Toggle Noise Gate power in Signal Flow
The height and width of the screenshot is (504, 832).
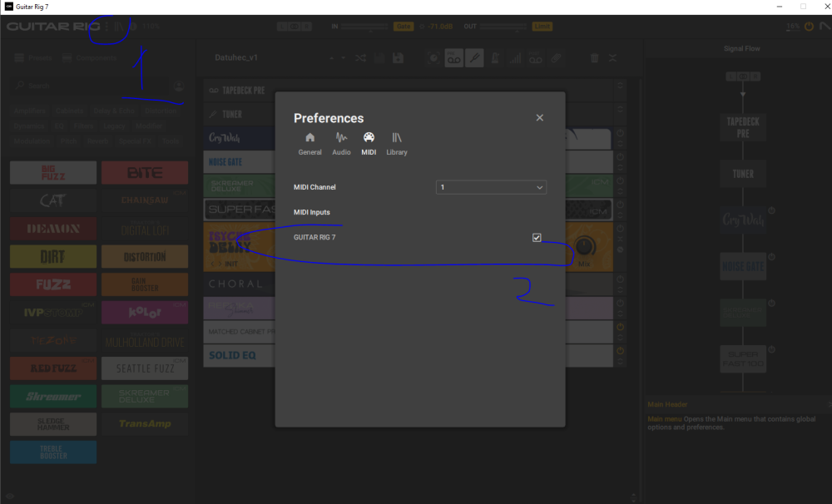(771, 257)
